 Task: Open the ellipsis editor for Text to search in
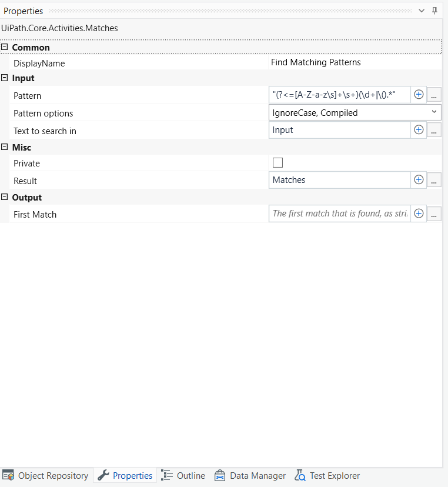pyautogui.click(x=434, y=130)
